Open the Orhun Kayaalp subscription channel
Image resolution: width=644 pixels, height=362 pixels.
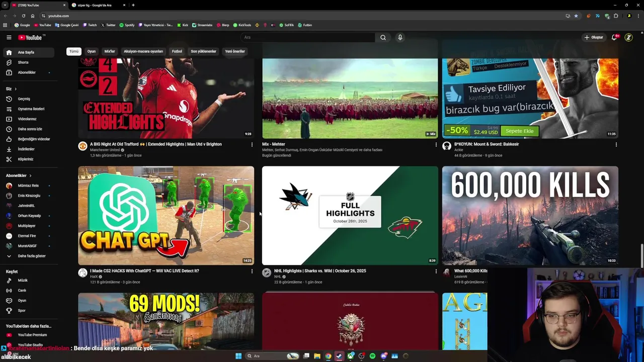click(x=29, y=216)
